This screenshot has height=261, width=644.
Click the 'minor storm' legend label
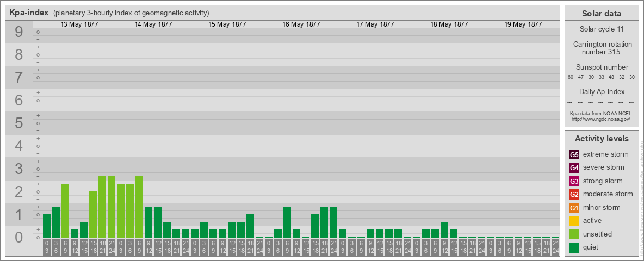pos(602,208)
